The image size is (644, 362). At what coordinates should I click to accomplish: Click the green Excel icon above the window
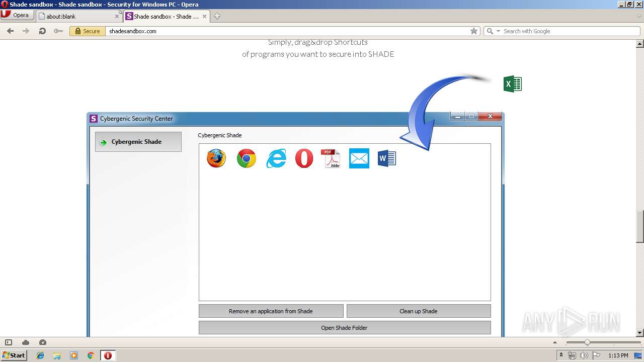click(513, 84)
